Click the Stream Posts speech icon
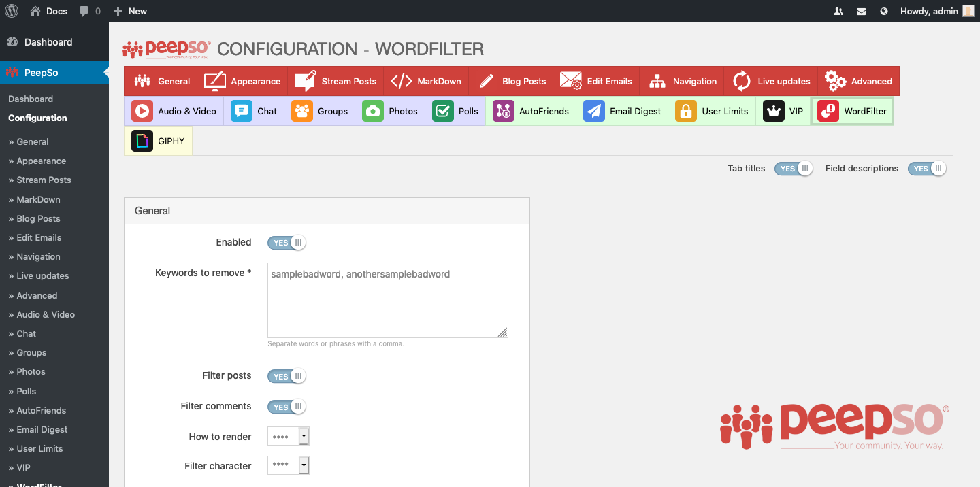Screen dimensions: 980x487 305,81
